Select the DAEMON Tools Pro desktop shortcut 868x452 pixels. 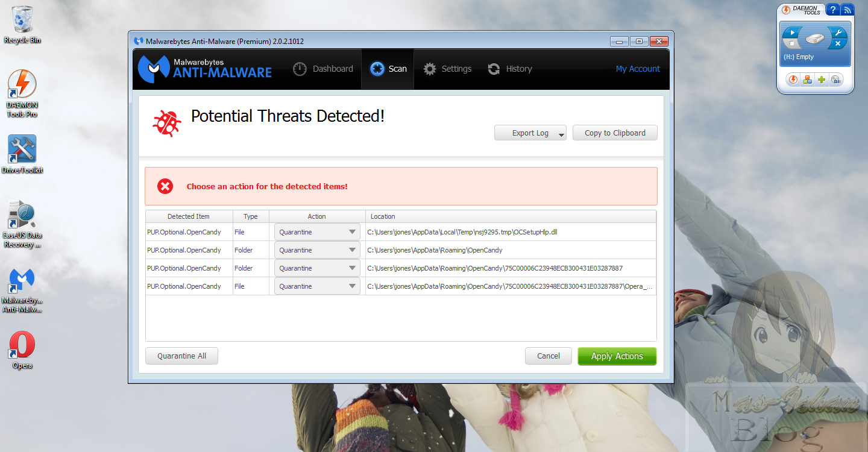22,93
